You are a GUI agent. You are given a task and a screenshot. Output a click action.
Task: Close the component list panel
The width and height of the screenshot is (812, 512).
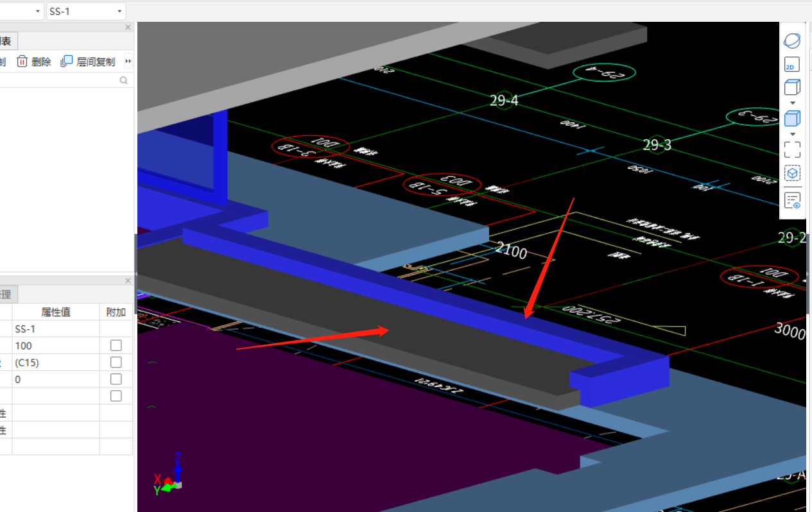[x=128, y=28]
